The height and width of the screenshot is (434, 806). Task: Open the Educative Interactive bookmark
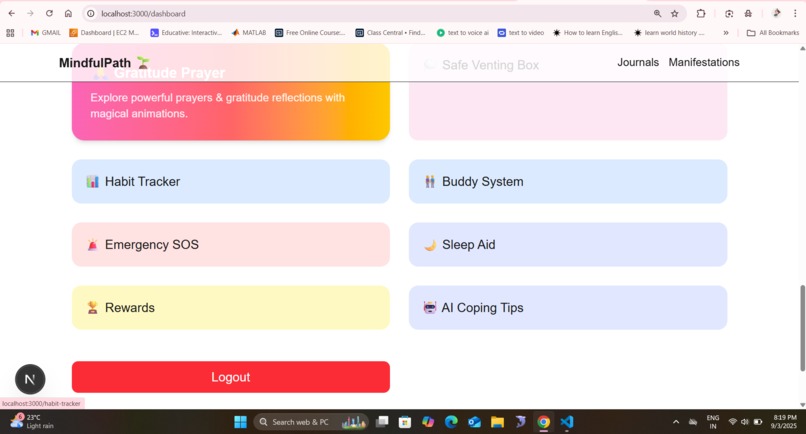[186, 32]
